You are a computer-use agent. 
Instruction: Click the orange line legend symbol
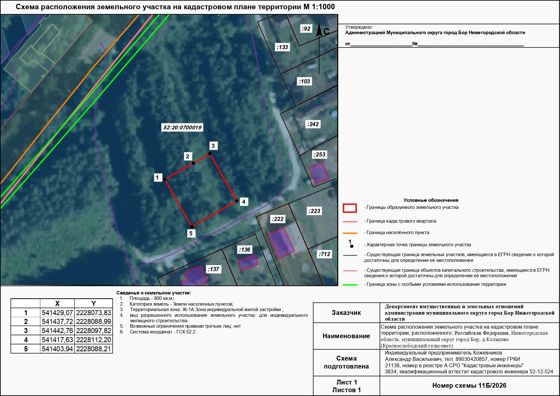350,233
